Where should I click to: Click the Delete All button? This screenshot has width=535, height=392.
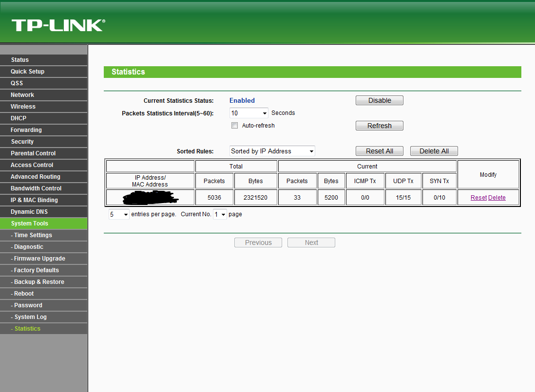coord(434,151)
